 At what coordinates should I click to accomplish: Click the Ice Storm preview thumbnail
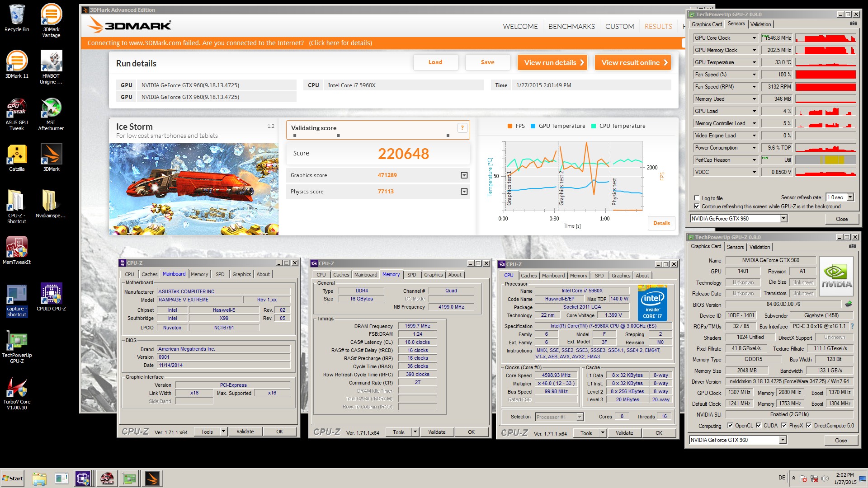pos(194,189)
